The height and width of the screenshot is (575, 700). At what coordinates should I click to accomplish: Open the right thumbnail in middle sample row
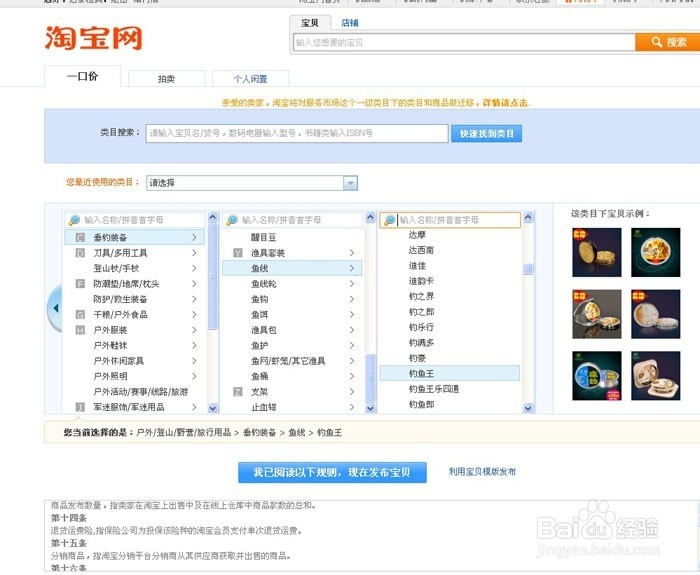coord(656,314)
